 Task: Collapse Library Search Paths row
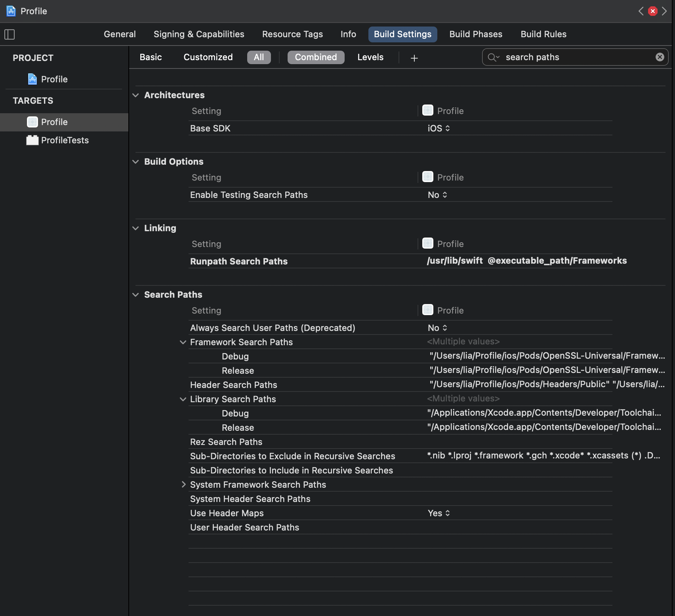point(183,399)
